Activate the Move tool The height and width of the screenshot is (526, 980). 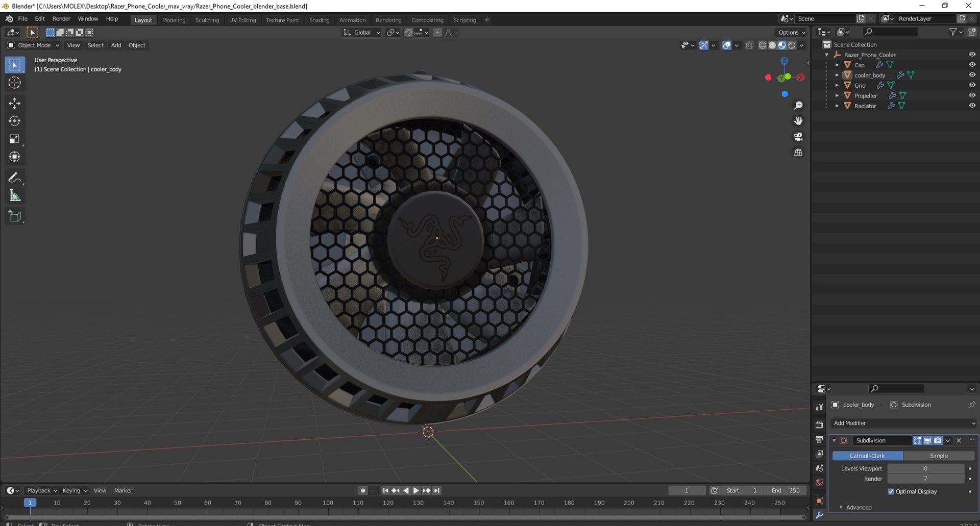click(14, 103)
